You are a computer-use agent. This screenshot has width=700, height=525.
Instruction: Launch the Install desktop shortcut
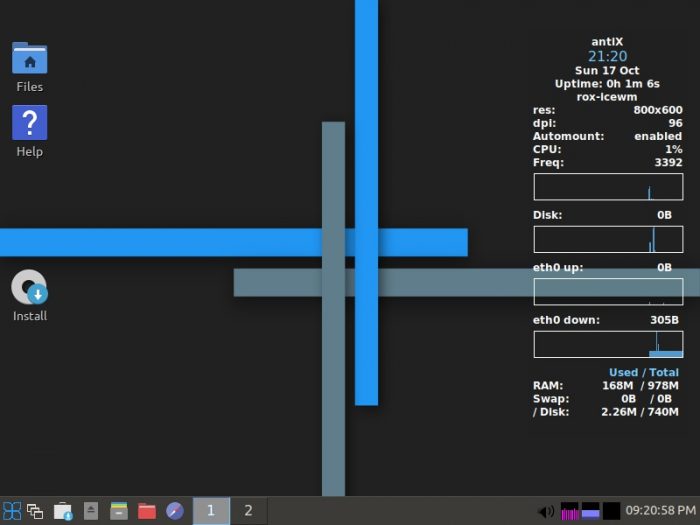click(29, 289)
